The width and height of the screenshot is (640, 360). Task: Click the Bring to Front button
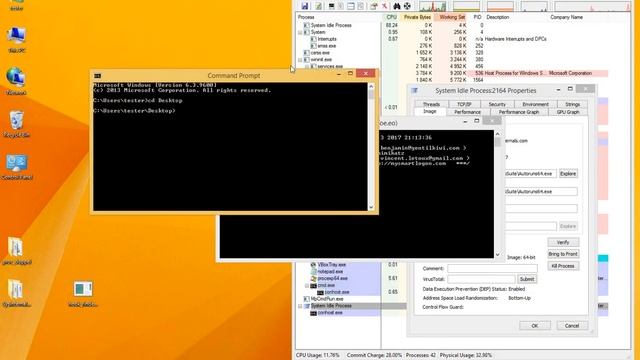563,254
